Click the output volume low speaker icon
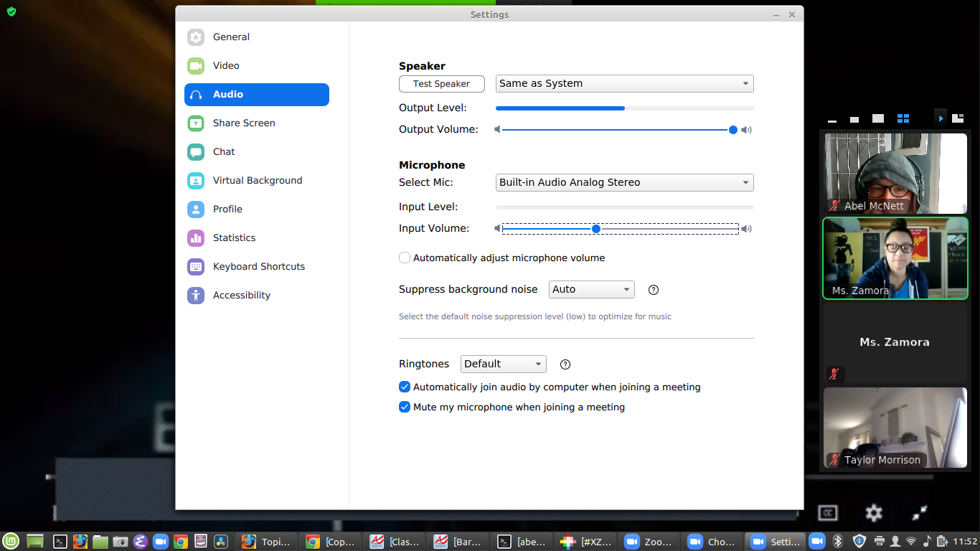 click(x=497, y=130)
